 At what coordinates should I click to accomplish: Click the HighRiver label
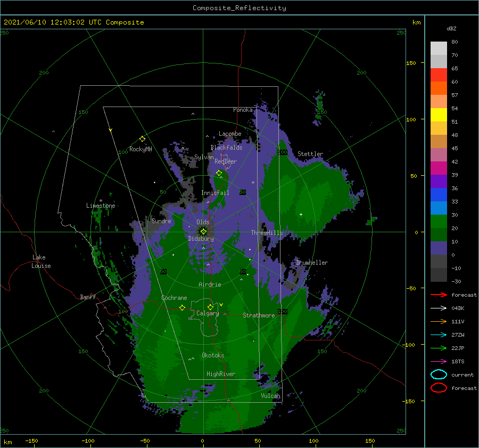click(x=221, y=374)
